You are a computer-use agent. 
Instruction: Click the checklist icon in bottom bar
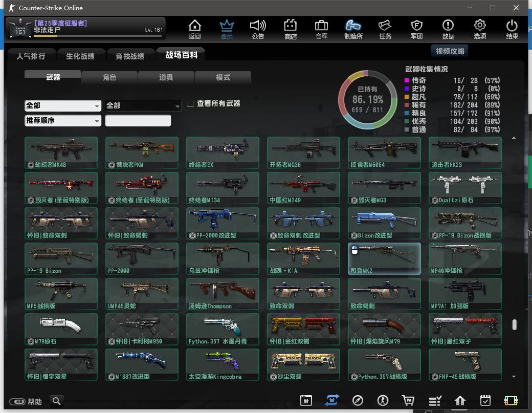[435, 401]
